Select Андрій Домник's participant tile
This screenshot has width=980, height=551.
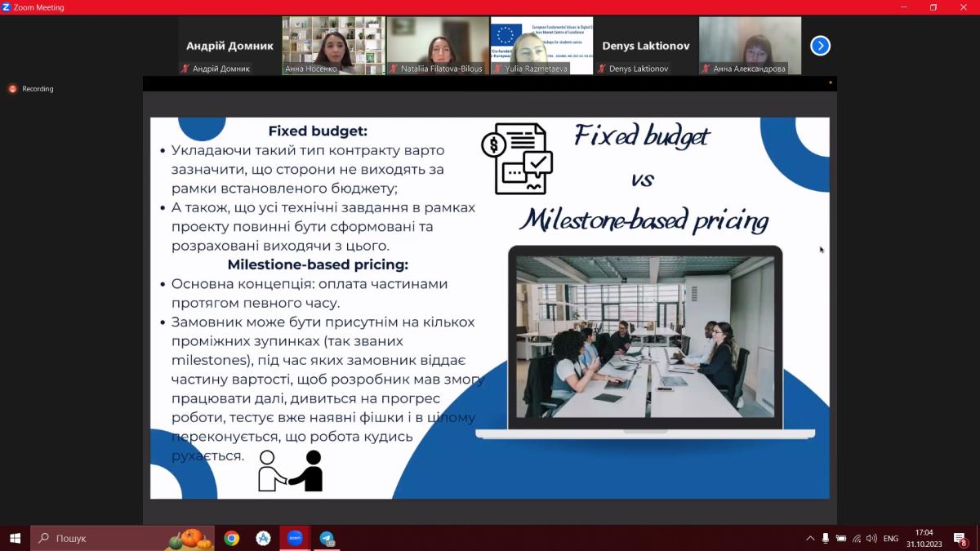click(x=229, y=46)
